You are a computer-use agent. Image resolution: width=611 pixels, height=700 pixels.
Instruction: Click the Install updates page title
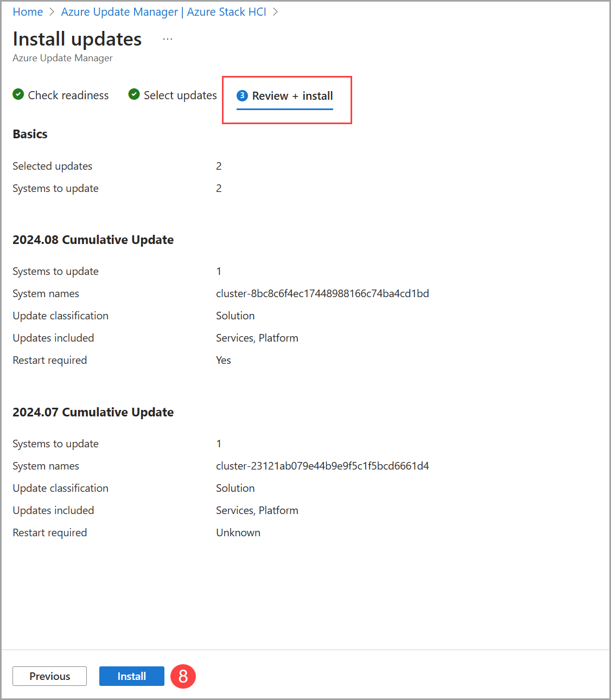(77, 38)
